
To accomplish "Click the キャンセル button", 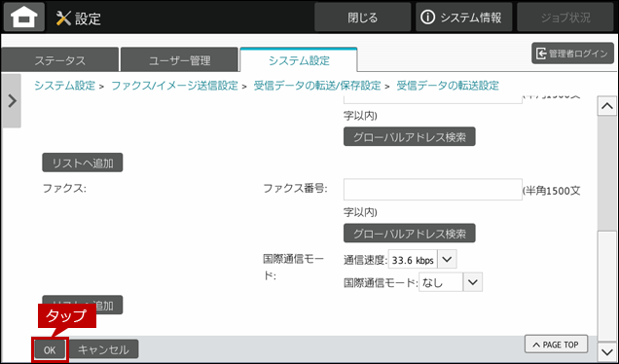I will 103,349.
